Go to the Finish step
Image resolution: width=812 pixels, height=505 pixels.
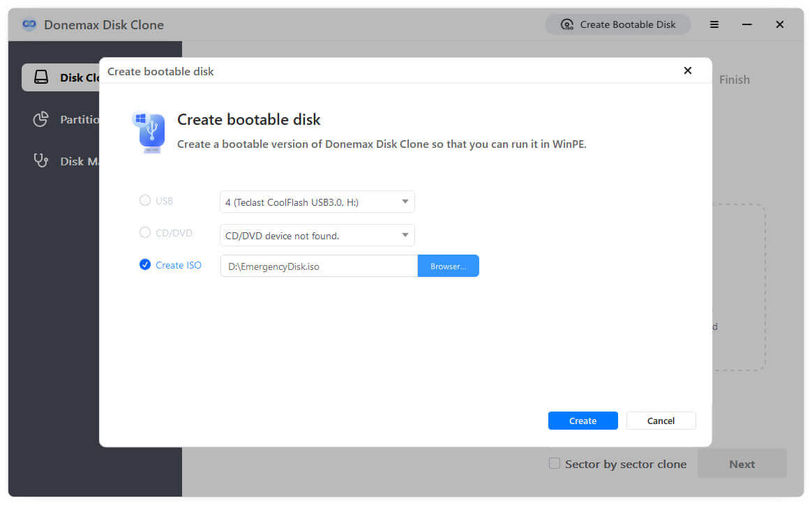(x=734, y=80)
